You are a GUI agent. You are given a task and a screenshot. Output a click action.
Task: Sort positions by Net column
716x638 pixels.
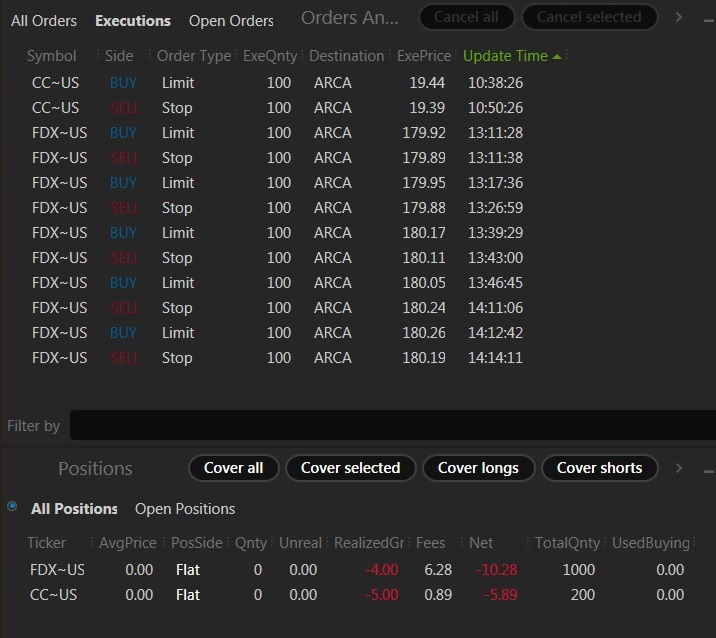(481, 543)
